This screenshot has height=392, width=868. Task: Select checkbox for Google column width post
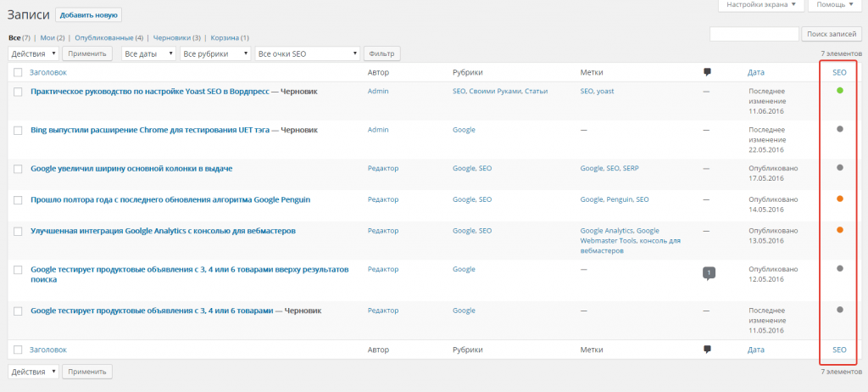(x=18, y=169)
